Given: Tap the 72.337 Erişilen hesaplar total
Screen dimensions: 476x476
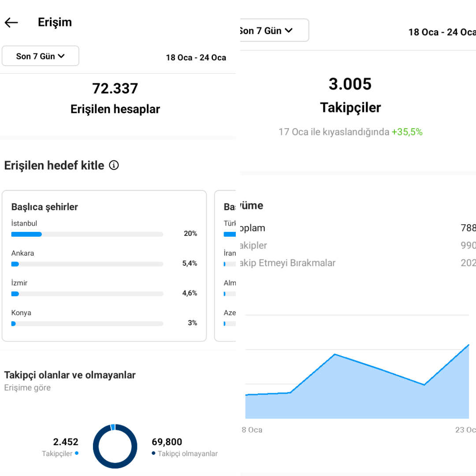Looking at the screenshot, I should (115, 99).
